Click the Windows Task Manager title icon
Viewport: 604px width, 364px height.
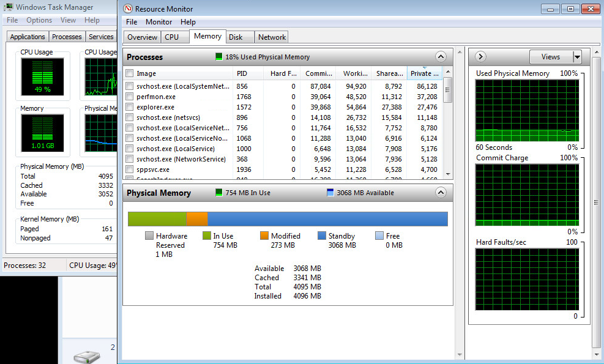click(8, 7)
